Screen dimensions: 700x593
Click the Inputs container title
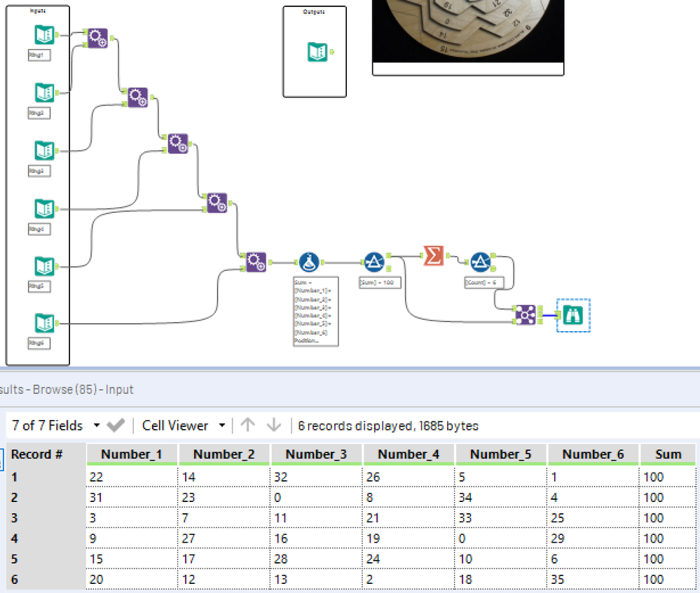[38, 11]
